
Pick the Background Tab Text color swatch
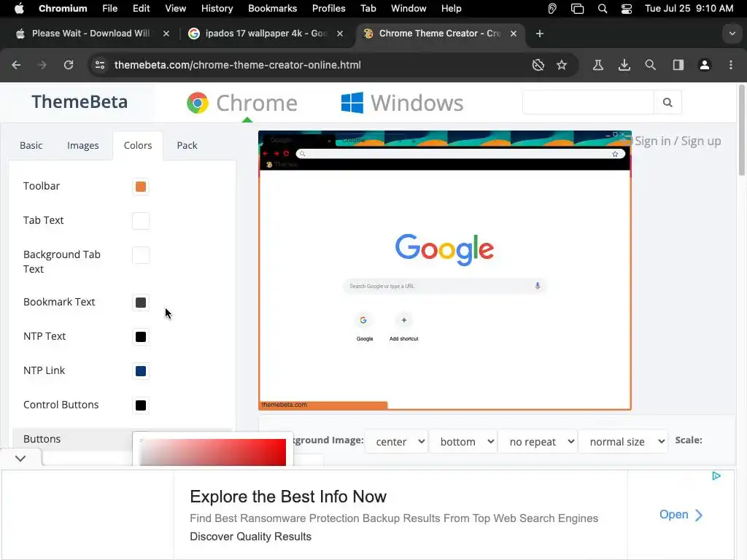pos(141,255)
